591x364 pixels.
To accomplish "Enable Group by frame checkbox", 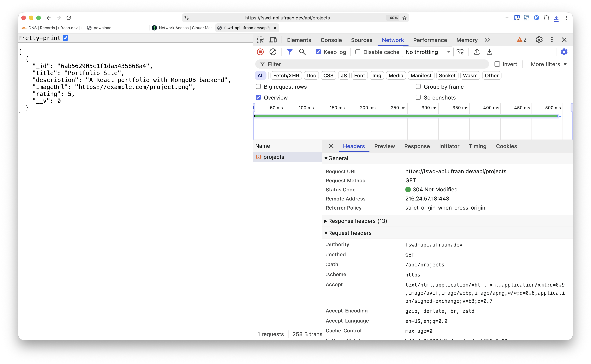I will click(418, 86).
